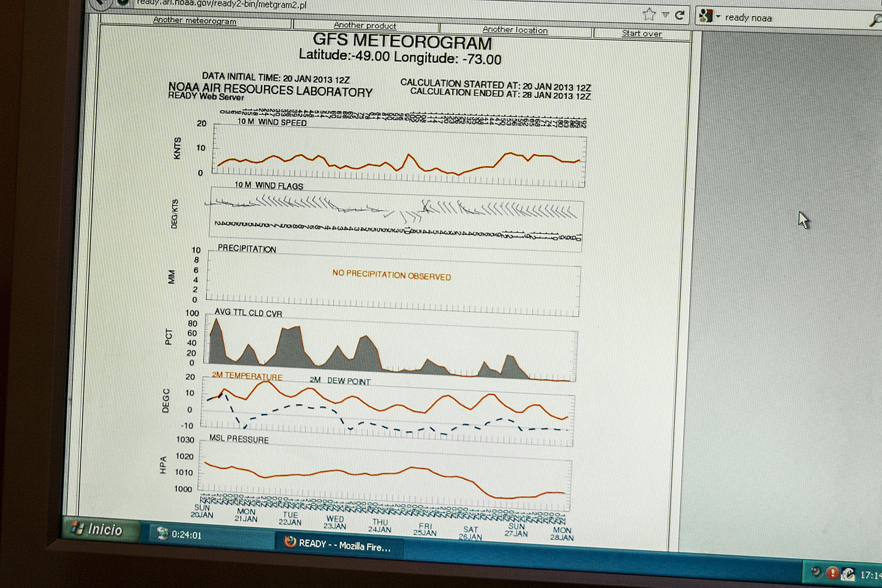The width and height of the screenshot is (882, 588).
Task: Open the 'Another meteorogram' link
Action: tap(195, 20)
